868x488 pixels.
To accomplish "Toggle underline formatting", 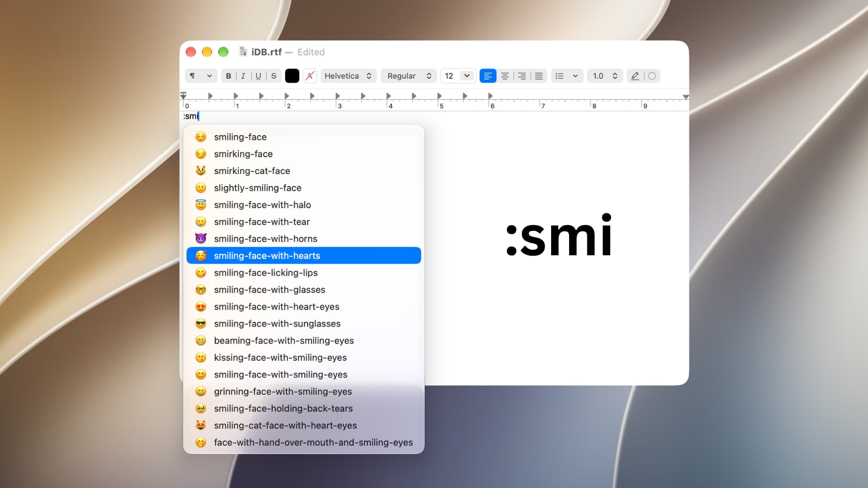I will pyautogui.click(x=258, y=76).
